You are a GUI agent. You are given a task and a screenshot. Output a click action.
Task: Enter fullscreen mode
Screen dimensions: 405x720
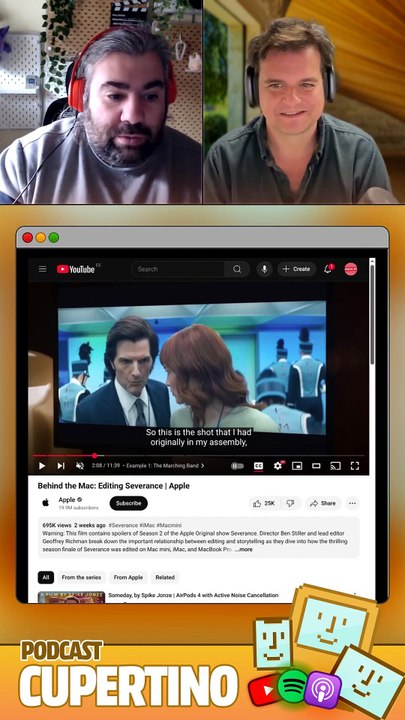tap(354, 466)
